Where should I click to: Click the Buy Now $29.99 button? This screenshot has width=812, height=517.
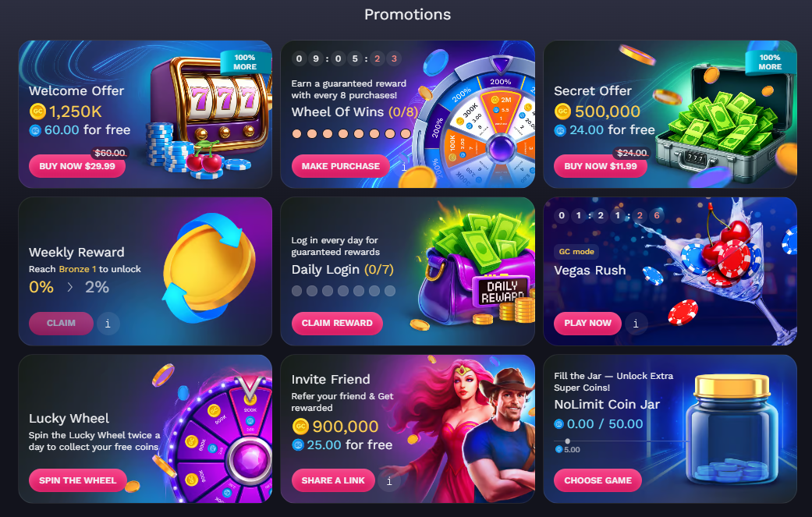(x=77, y=166)
